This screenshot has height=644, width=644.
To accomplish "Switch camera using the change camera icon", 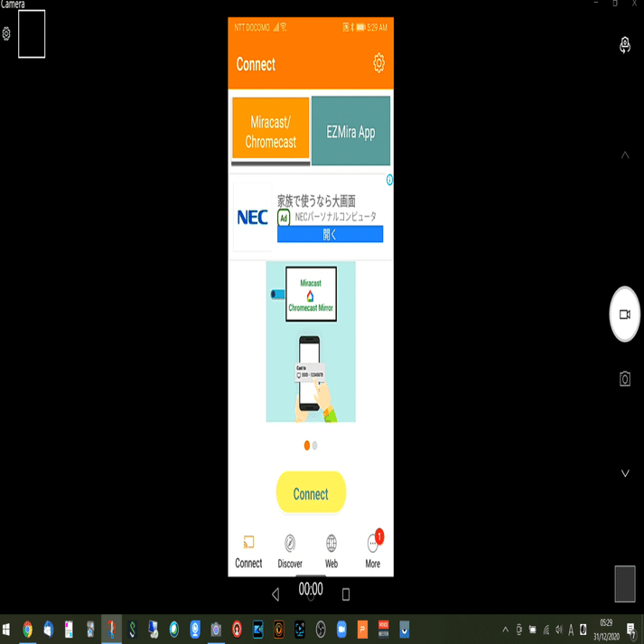I will pos(625,45).
